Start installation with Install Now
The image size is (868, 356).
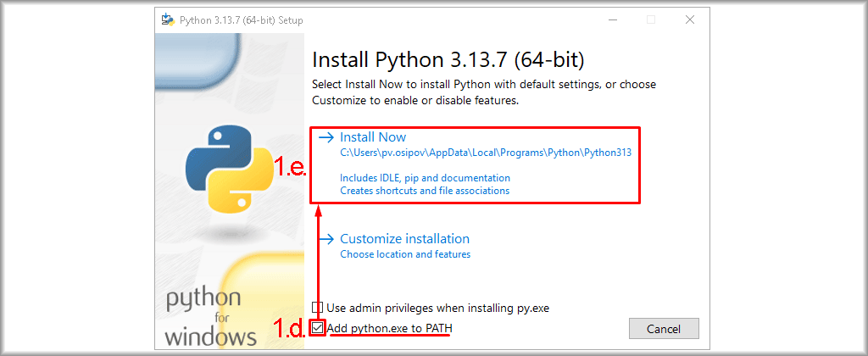373,137
